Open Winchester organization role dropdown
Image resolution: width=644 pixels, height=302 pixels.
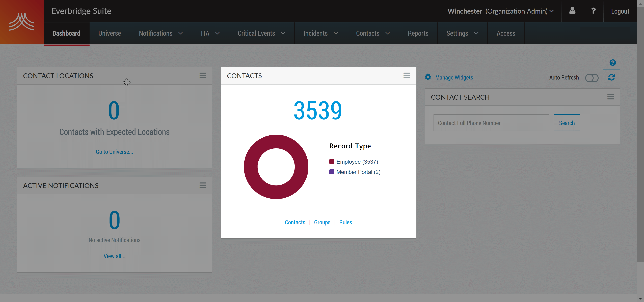(x=500, y=11)
